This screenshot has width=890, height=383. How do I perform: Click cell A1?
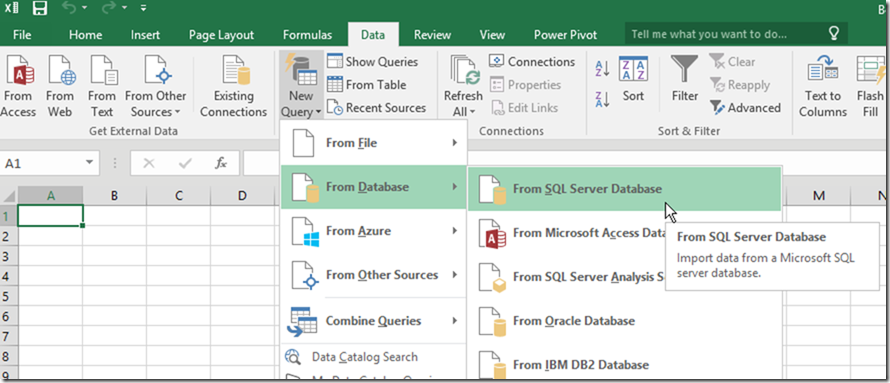[51, 216]
